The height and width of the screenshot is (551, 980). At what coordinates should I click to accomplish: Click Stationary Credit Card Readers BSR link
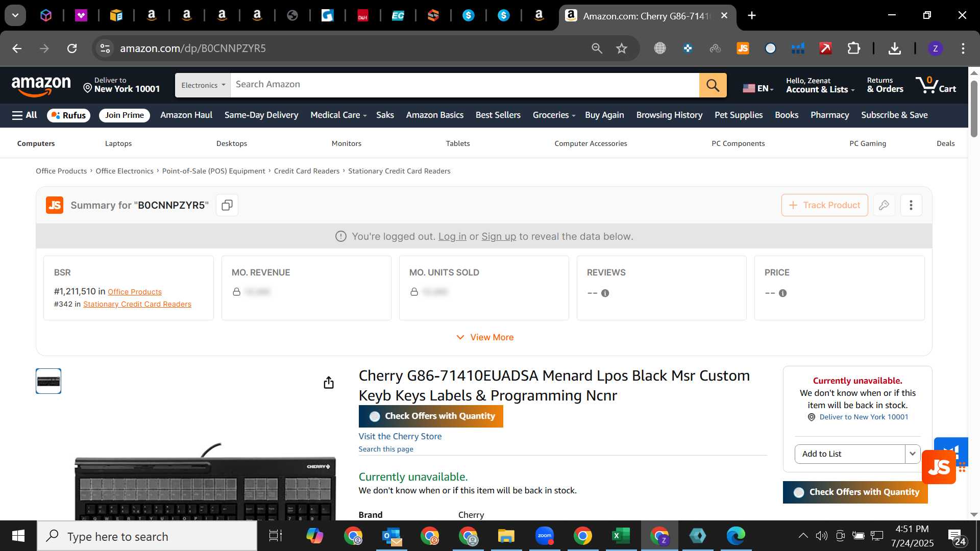click(x=137, y=304)
